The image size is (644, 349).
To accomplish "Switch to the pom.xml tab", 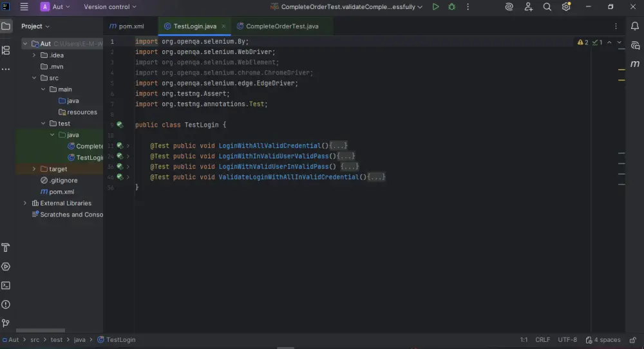I will click(x=131, y=26).
